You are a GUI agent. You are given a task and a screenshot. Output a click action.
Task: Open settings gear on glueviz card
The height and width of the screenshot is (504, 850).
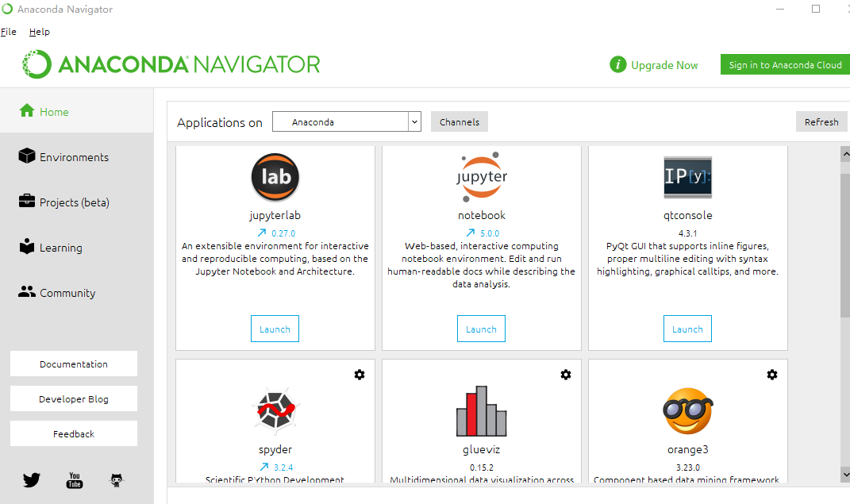pyautogui.click(x=566, y=375)
